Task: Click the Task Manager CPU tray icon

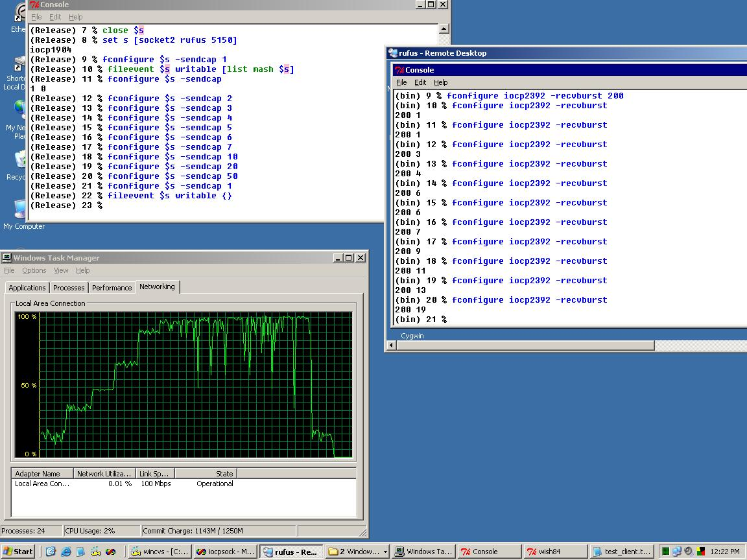Action: (665, 552)
